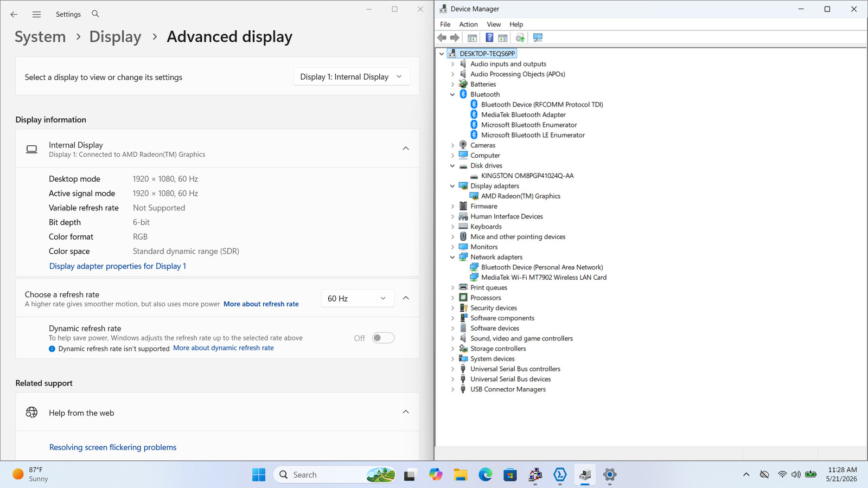Viewport: 868px width, 488px height.
Task: Expand the Sound, video and game controllers node
Action: click(452, 338)
